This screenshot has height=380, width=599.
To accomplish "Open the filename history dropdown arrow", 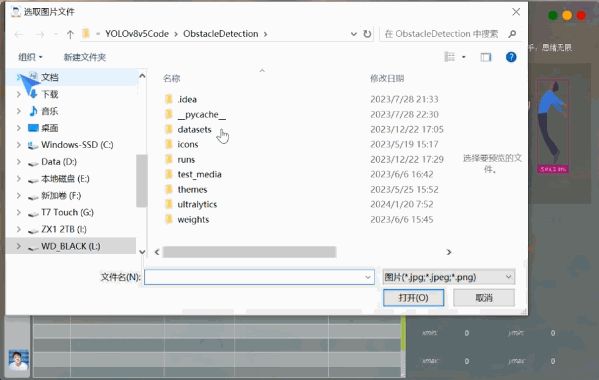I will (367, 277).
